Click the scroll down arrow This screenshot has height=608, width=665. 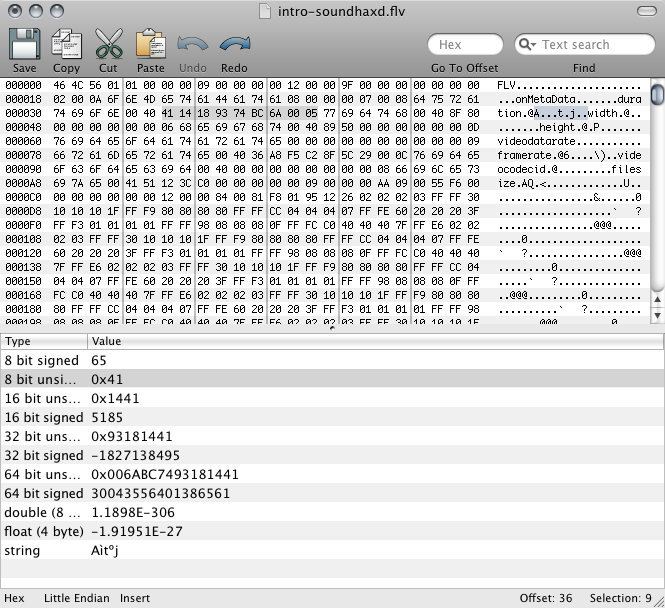pyautogui.click(x=657, y=315)
